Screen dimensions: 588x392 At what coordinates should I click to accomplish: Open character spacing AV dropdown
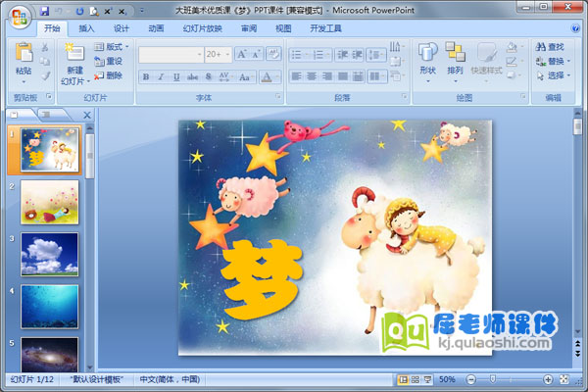[225, 76]
